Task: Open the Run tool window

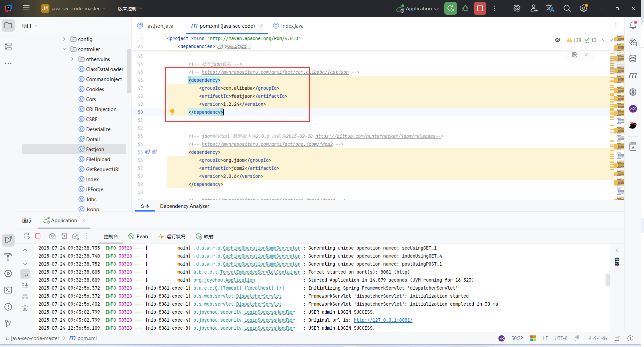Action: click(x=8, y=240)
